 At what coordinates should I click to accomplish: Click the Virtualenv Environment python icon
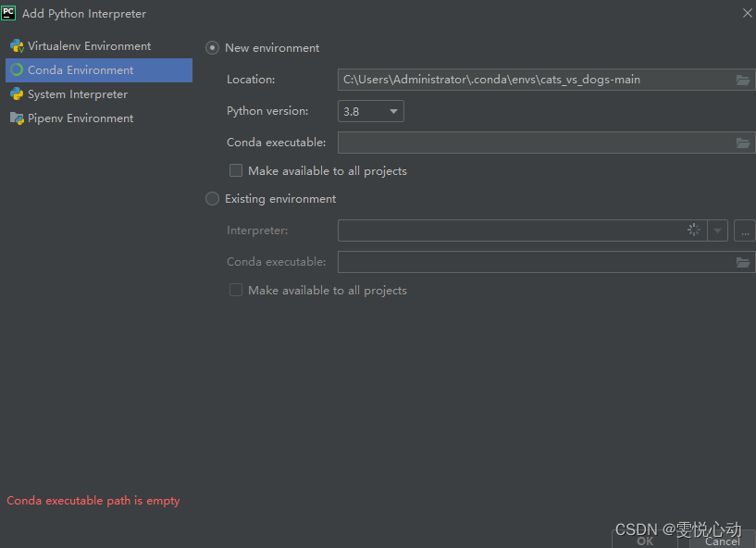pyautogui.click(x=17, y=46)
